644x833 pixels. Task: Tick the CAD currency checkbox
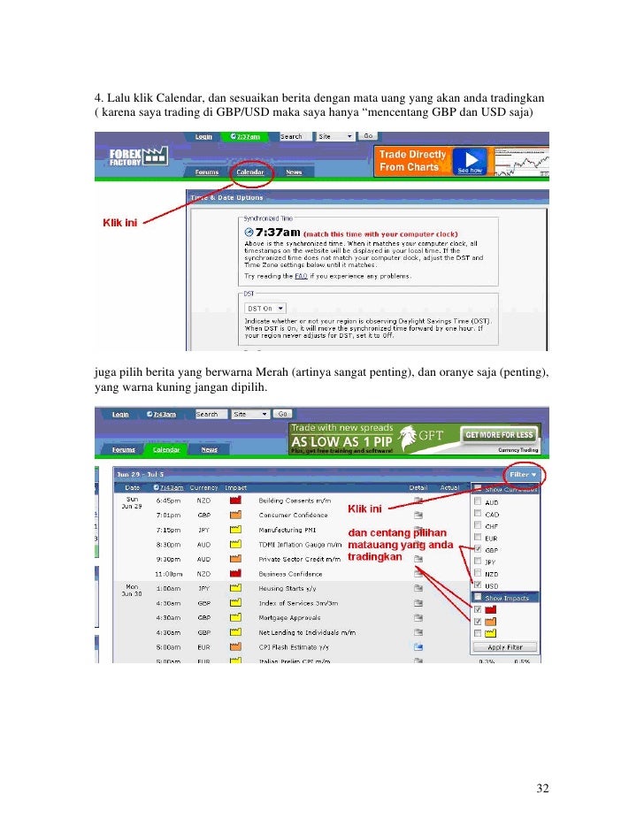(478, 514)
